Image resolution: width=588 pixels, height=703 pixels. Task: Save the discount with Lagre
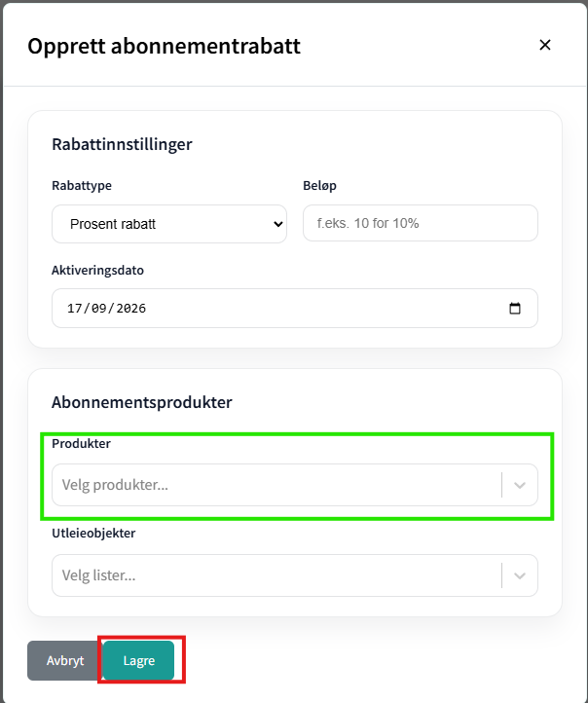point(139,660)
